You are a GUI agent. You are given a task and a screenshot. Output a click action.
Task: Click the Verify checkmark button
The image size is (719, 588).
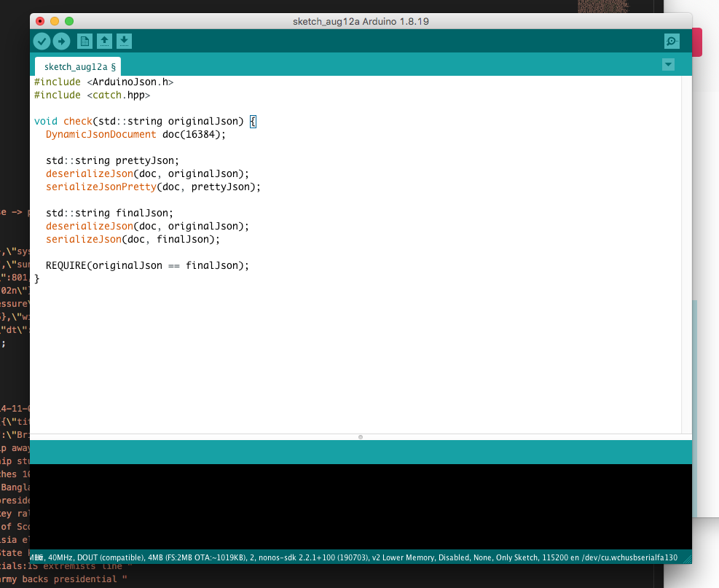pos(42,42)
